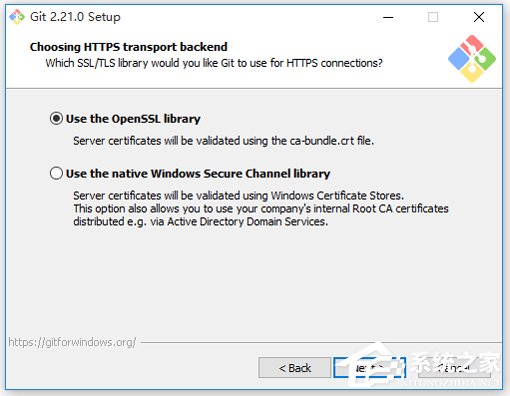Click the Git icon in title bar
Viewport: 510px width, 396px height.
pyautogui.click(x=17, y=17)
